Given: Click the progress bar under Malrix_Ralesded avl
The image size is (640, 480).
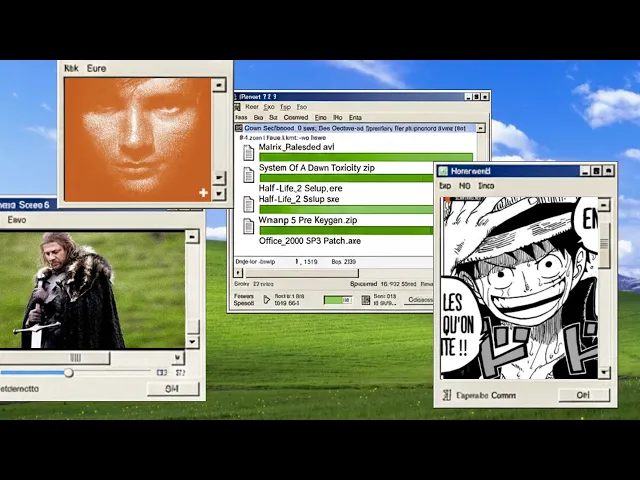Looking at the screenshot, I should point(366,157).
